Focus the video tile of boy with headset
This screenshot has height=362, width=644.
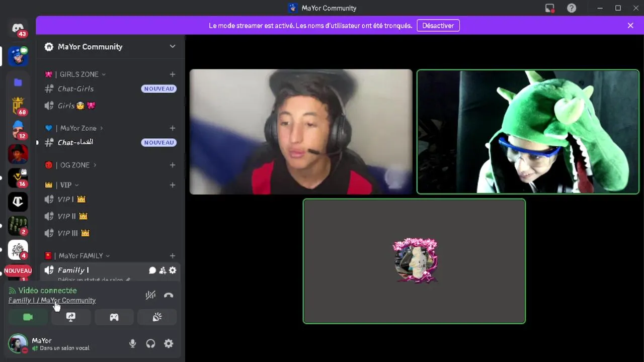pyautogui.click(x=301, y=132)
